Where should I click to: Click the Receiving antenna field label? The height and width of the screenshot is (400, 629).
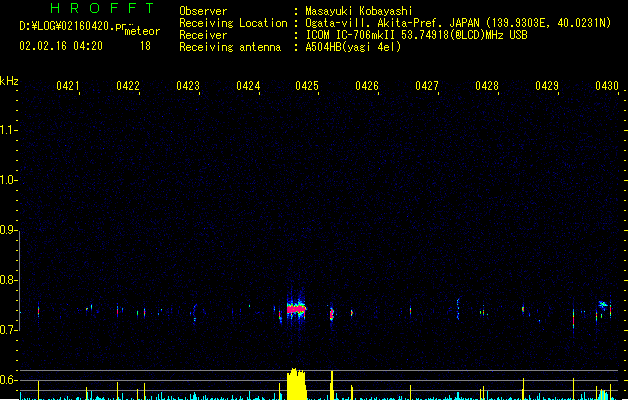tap(230, 47)
